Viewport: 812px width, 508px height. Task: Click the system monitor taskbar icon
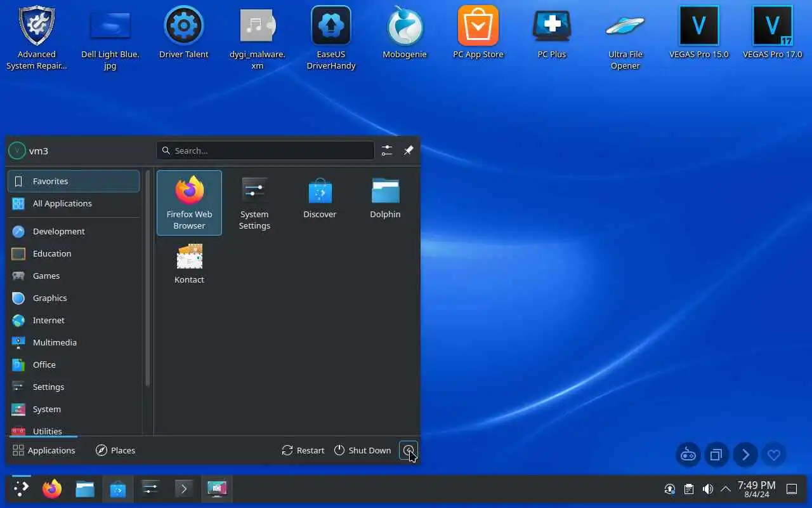click(217, 489)
